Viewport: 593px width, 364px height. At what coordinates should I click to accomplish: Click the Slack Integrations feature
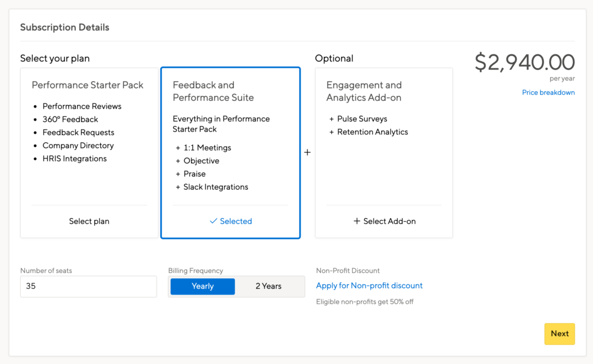(x=215, y=187)
